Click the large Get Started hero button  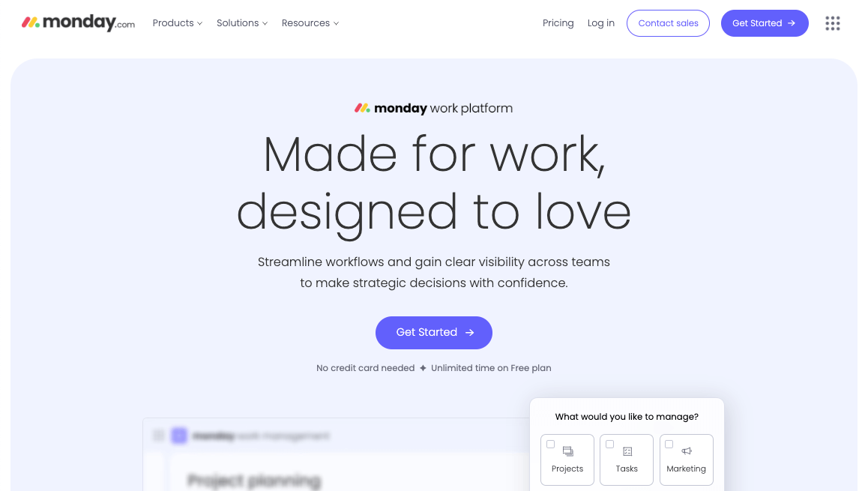point(434,333)
